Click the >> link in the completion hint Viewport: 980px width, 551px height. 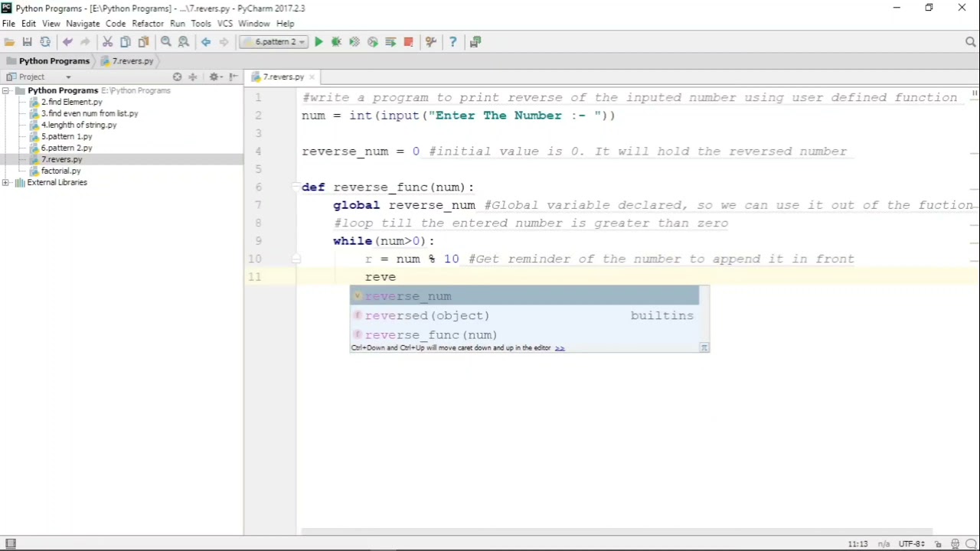[560, 348]
